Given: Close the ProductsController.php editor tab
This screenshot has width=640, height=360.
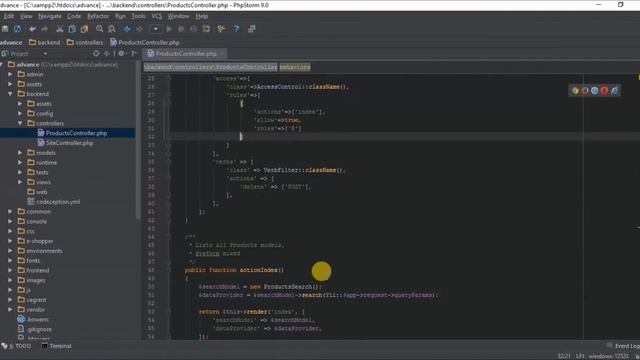Looking at the screenshot, I should 222,53.
